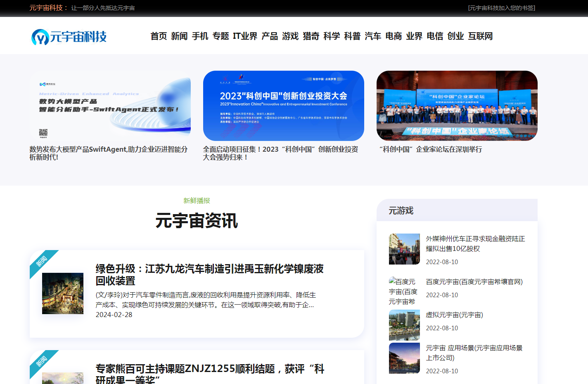Read the 数势发布大模型产品SwiftAgent article headline
The image size is (588, 384).
pyautogui.click(x=109, y=153)
